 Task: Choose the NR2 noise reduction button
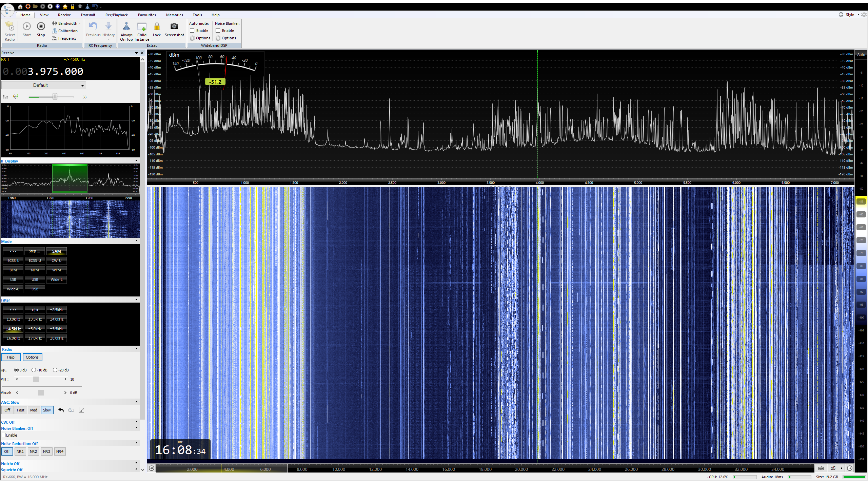click(33, 451)
